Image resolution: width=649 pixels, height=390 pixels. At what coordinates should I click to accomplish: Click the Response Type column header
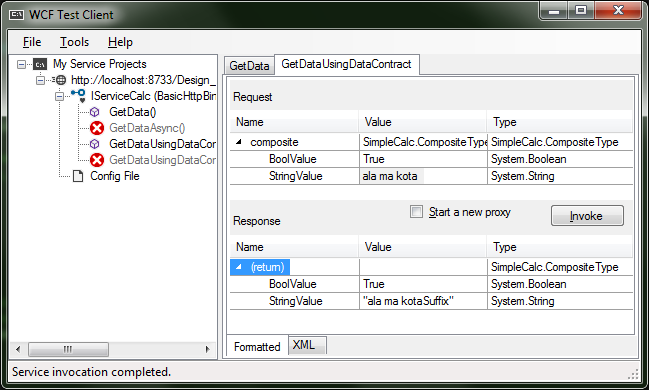click(x=560, y=247)
